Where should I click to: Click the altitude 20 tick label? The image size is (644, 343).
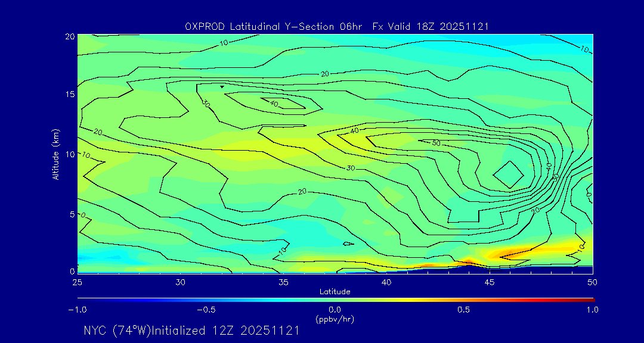coord(69,36)
